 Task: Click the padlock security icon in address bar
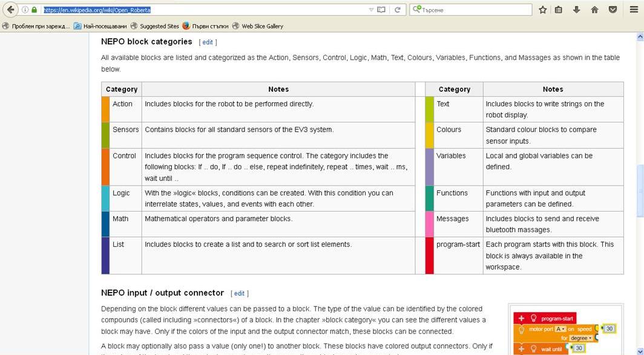tap(34, 10)
